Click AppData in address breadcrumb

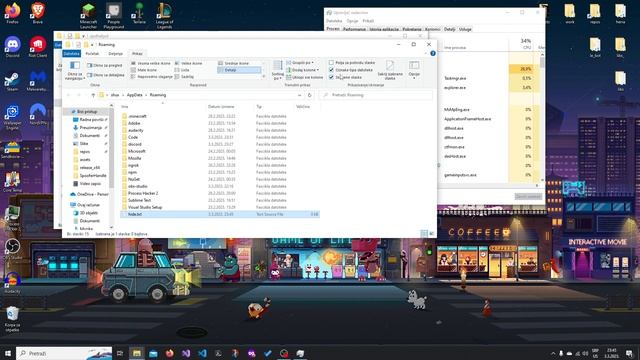point(134,95)
